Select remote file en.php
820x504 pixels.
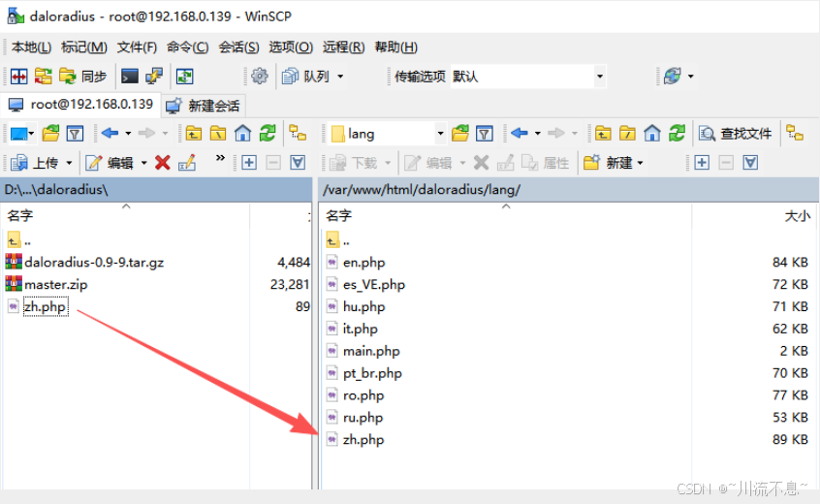(x=364, y=262)
